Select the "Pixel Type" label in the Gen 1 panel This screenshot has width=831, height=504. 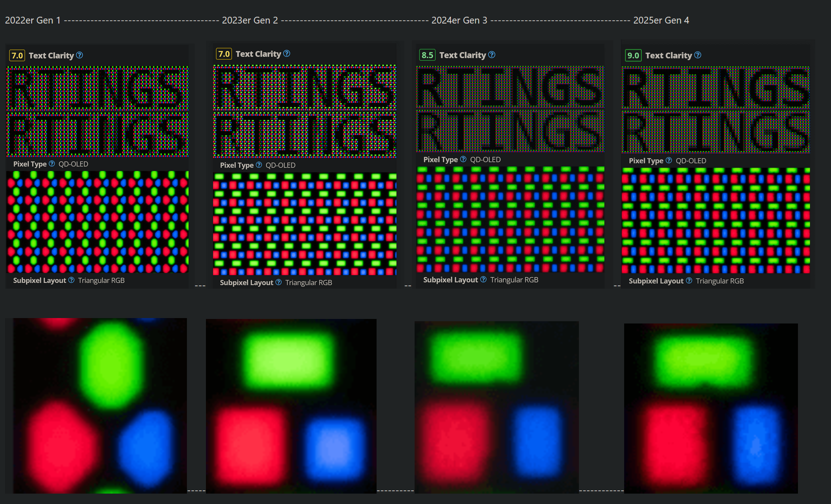30,164
